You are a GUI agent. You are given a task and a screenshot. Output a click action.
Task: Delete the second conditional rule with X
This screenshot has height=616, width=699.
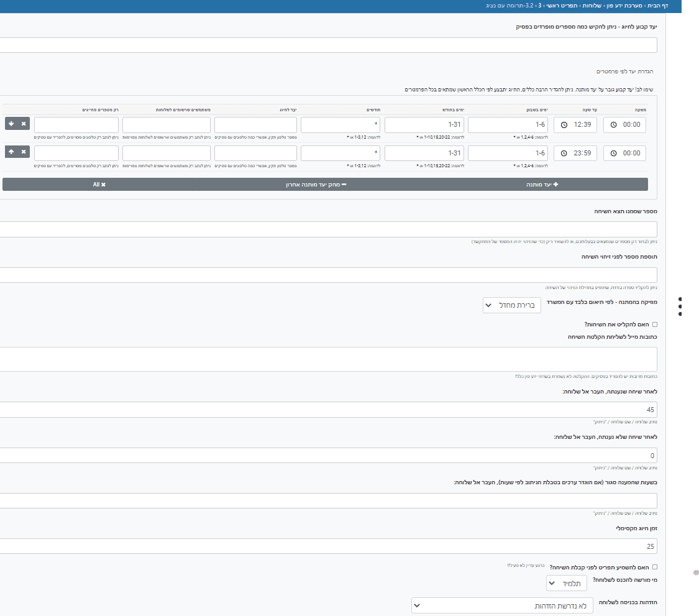point(24,152)
